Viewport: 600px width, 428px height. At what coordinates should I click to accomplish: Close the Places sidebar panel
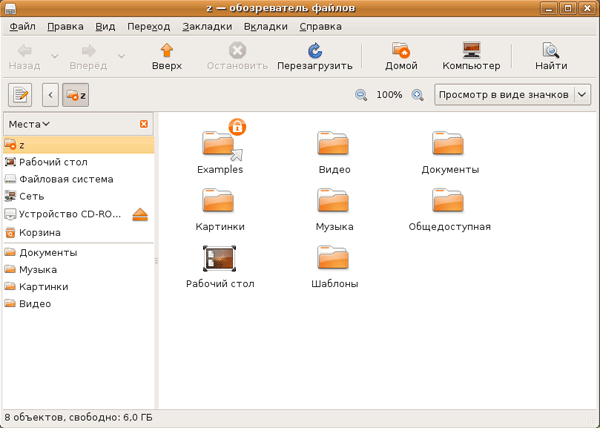pyautogui.click(x=144, y=124)
